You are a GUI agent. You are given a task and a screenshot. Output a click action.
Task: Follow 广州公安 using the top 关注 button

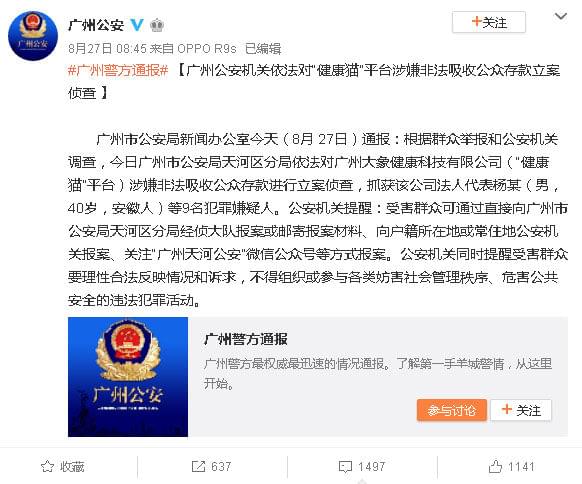488,22
